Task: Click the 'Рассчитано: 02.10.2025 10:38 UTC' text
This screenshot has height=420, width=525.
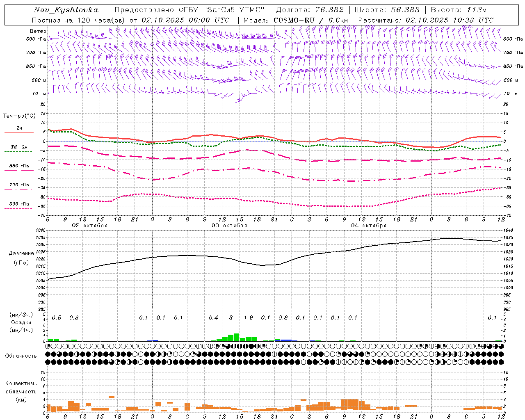Action: click(x=426, y=20)
